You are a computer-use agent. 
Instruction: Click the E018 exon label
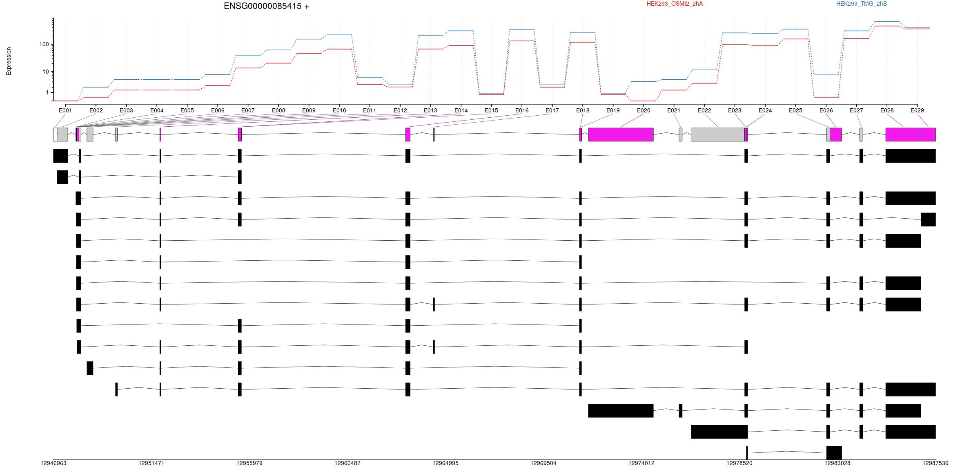click(583, 110)
